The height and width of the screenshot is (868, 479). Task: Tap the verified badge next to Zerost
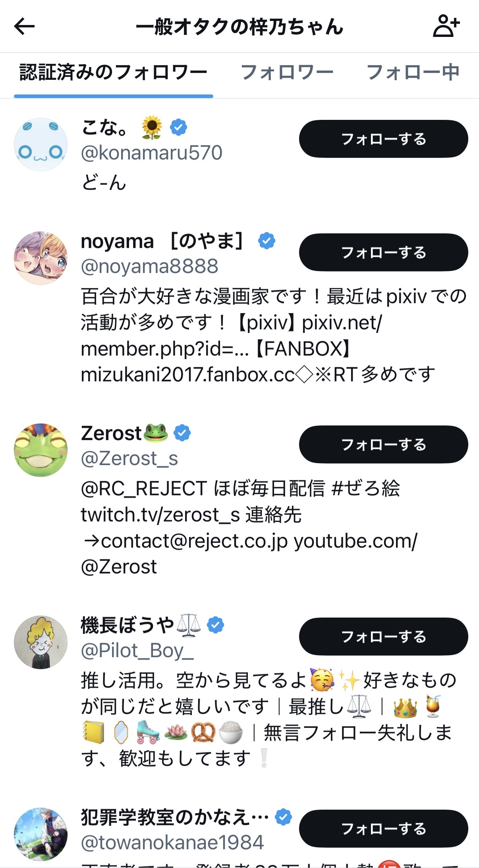click(x=182, y=433)
